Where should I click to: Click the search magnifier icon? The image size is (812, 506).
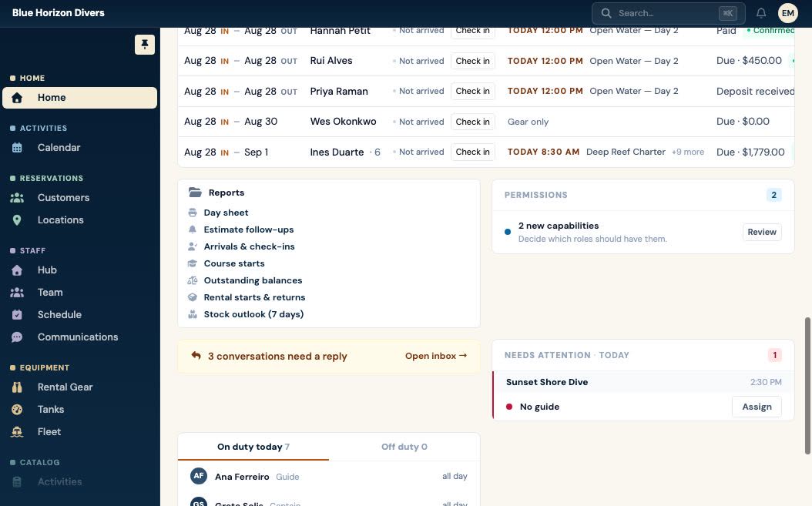coord(606,13)
